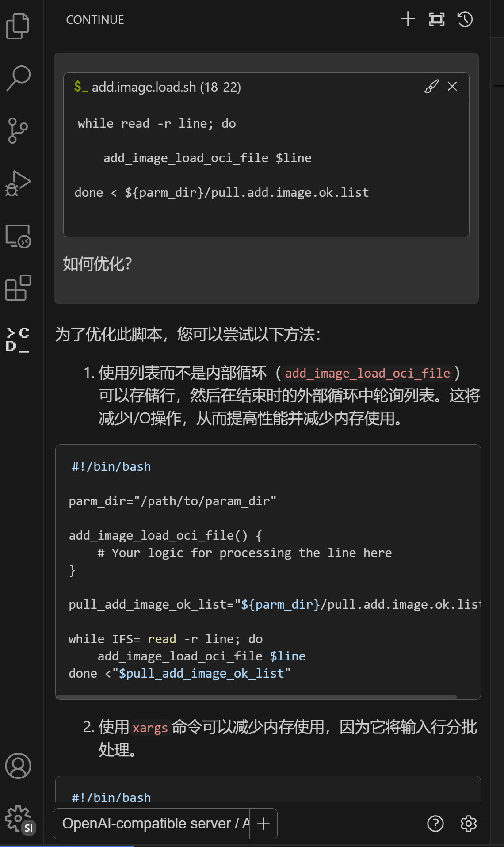The image size is (504, 847).
Task: Open the Continue extension panel icon
Action: [x=18, y=340]
